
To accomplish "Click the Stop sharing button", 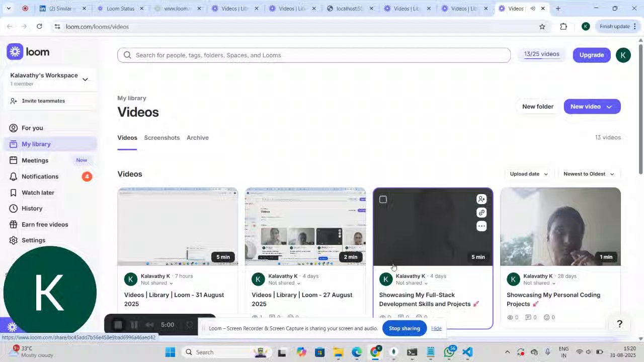I will point(404,328).
